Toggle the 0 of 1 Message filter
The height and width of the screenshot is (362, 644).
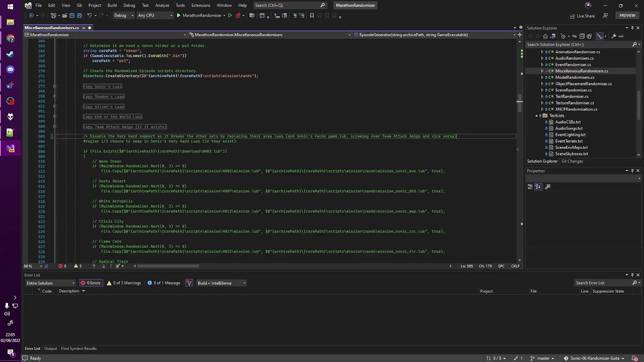tap(164, 283)
